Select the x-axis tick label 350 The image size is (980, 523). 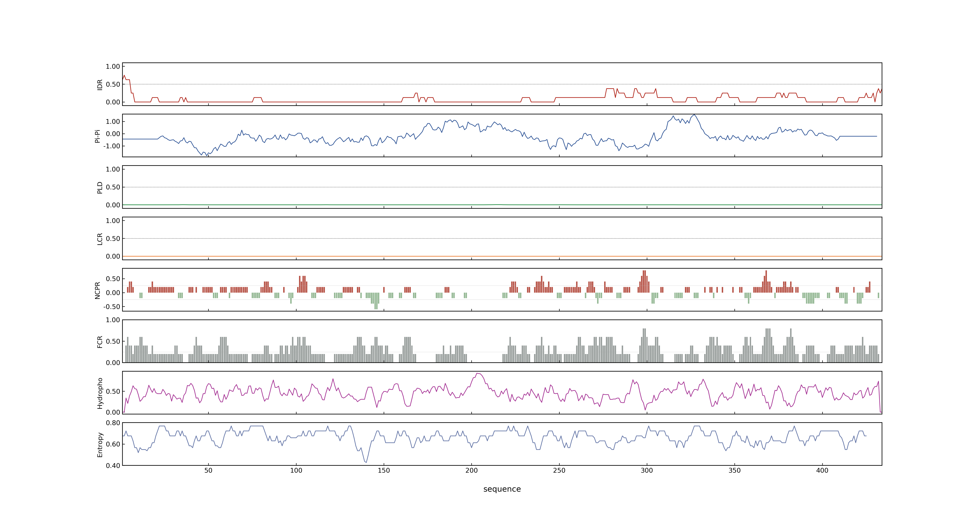pos(734,470)
